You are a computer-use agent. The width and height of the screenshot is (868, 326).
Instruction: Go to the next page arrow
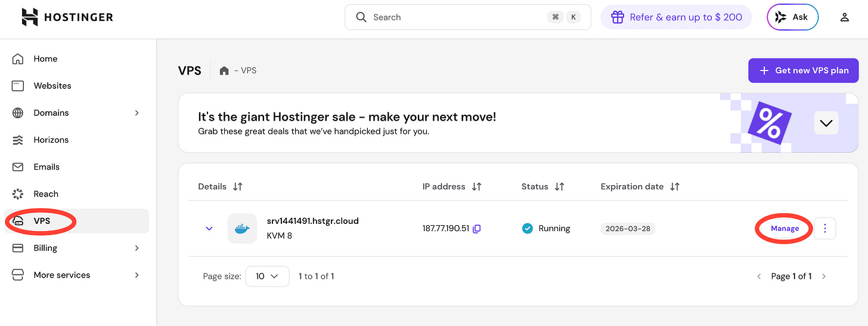coord(824,276)
